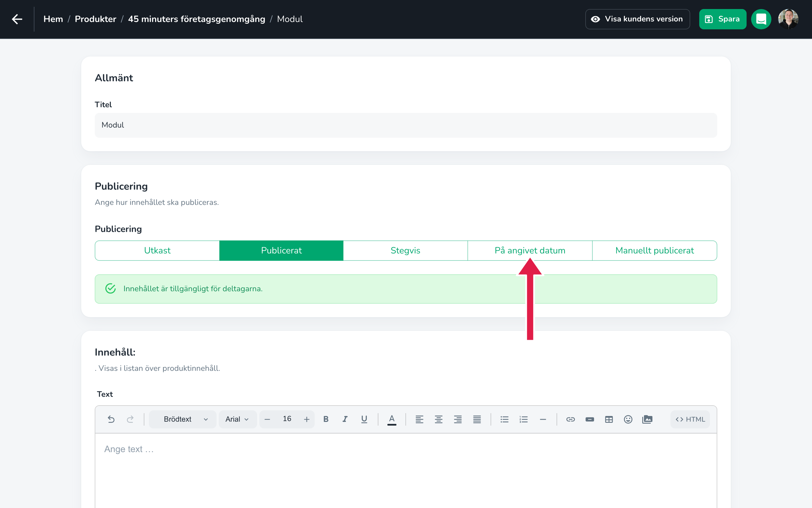Viewport: 812px width, 508px height.
Task: Open the user profile avatar
Action: coord(788,19)
